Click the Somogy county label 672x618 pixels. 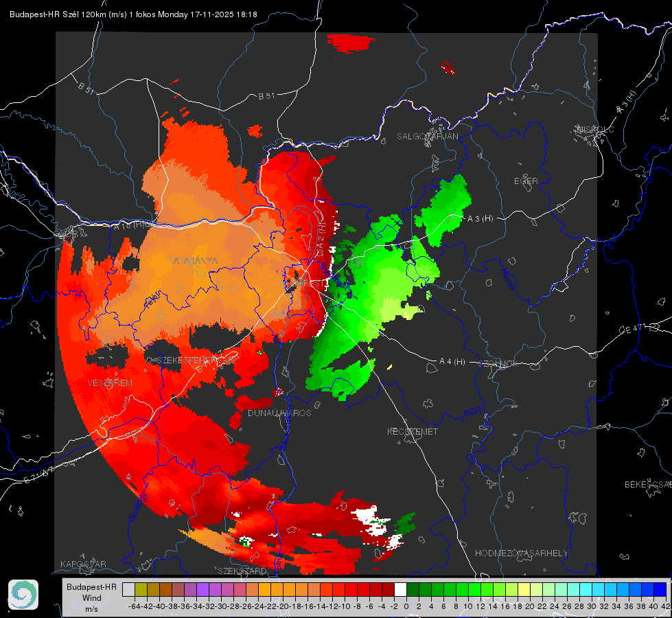coord(138,507)
